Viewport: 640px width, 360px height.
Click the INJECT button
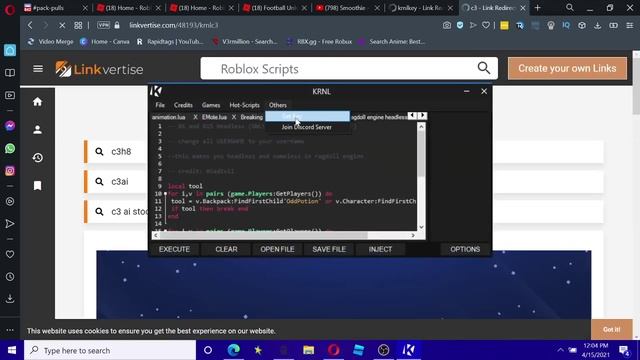(380, 249)
